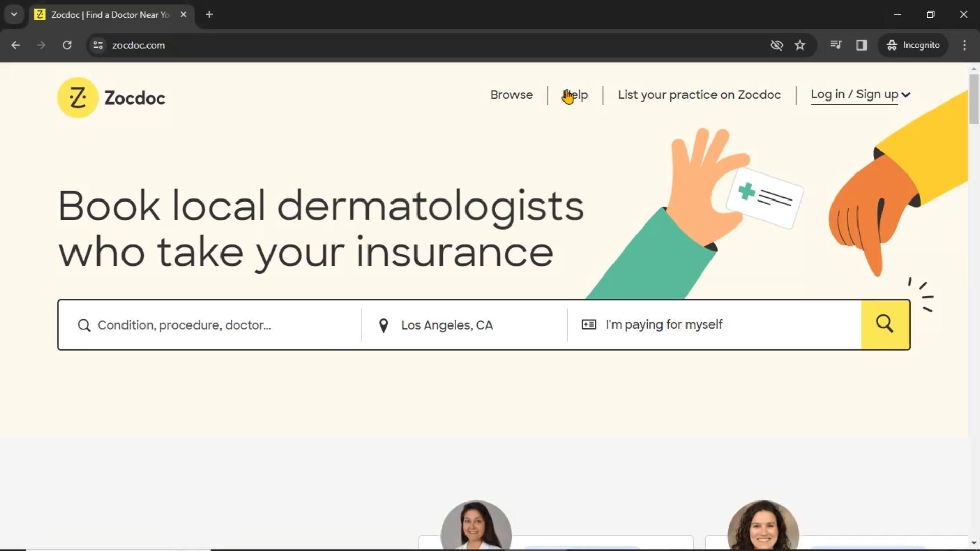
Task: Click the Zocdoc yellow logo icon
Action: [x=78, y=97]
